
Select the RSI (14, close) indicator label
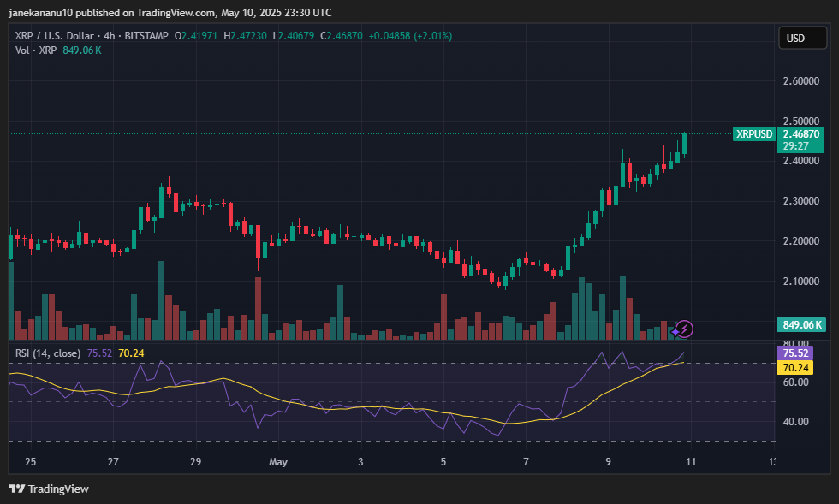click(48, 353)
